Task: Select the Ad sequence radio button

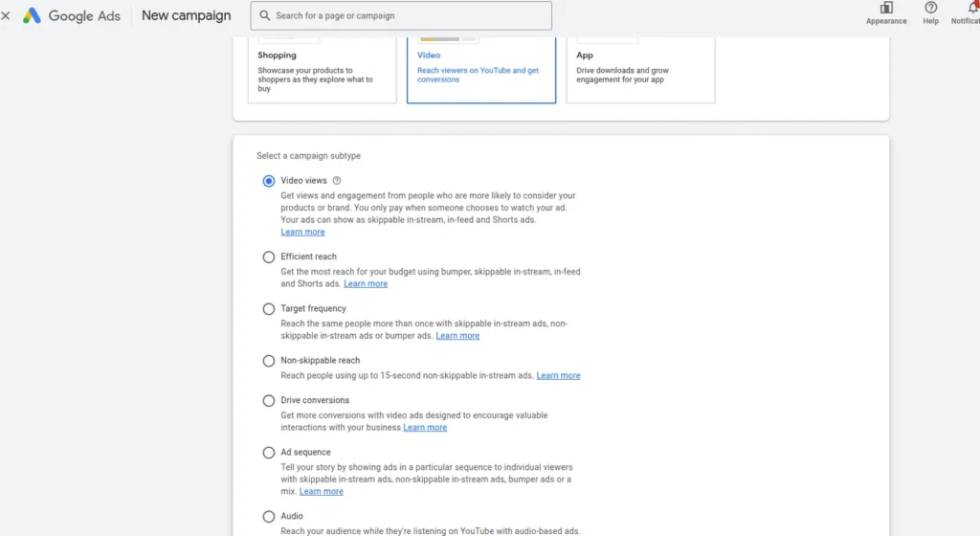Action: [x=269, y=452]
